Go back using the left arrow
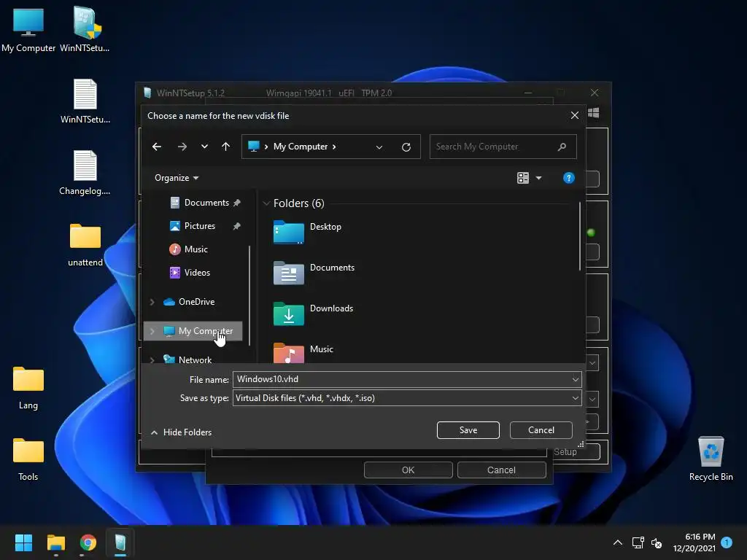This screenshot has height=560, width=747. pyautogui.click(x=157, y=147)
